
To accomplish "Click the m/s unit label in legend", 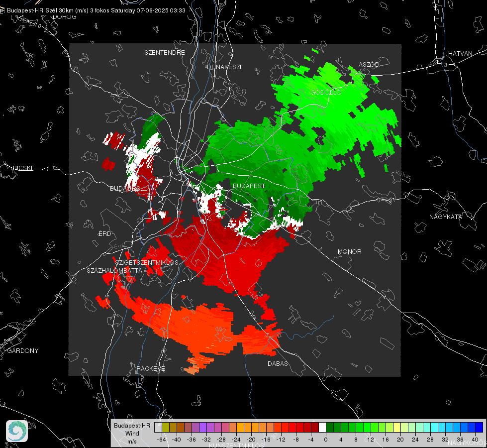I will coord(132,441).
